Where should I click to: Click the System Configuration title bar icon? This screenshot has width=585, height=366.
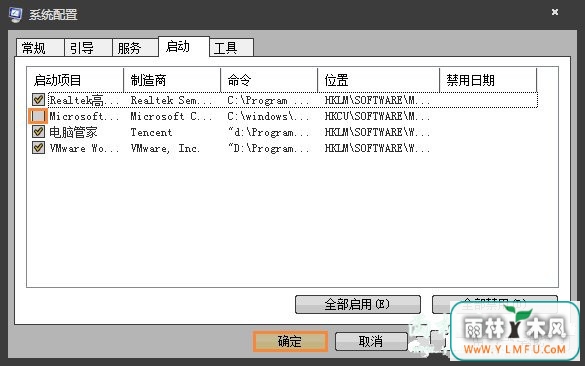tap(16, 15)
